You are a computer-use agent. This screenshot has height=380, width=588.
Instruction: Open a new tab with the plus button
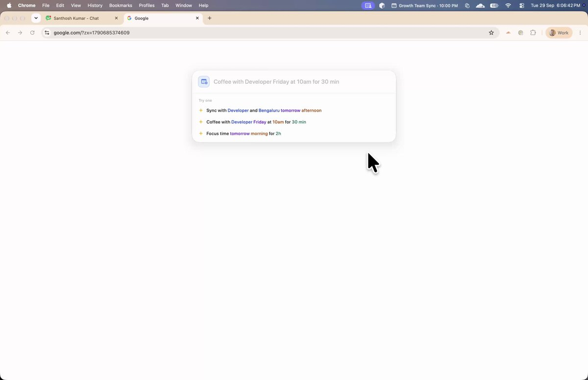(x=210, y=18)
